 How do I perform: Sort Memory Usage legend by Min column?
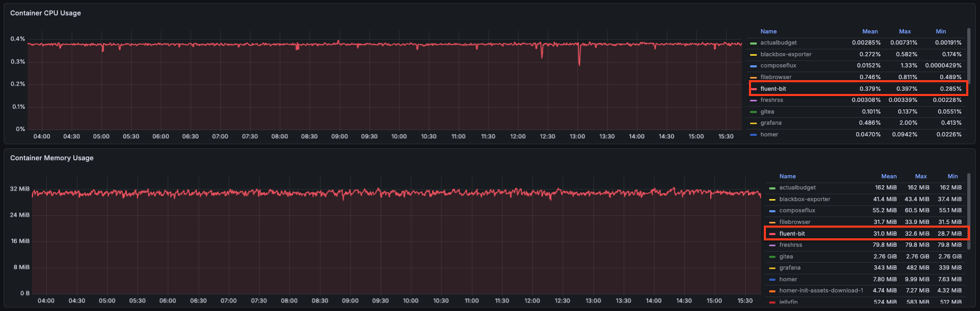coord(952,176)
